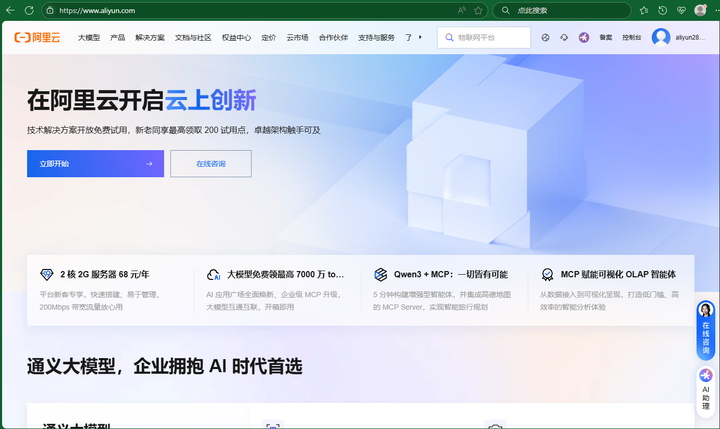Click the 通义大模型，企业拥抱 AI 时代首选 heading
This screenshot has height=429, width=720.
pyautogui.click(x=164, y=366)
